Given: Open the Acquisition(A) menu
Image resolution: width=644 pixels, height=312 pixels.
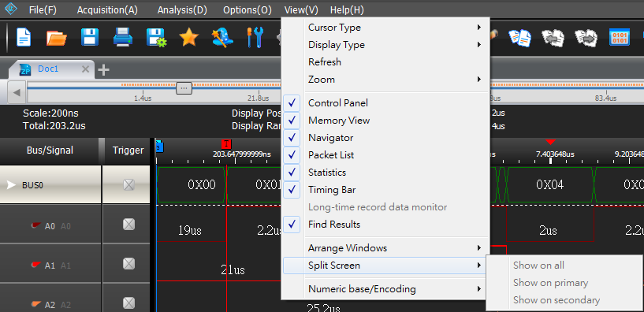Looking at the screenshot, I should point(108,10).
